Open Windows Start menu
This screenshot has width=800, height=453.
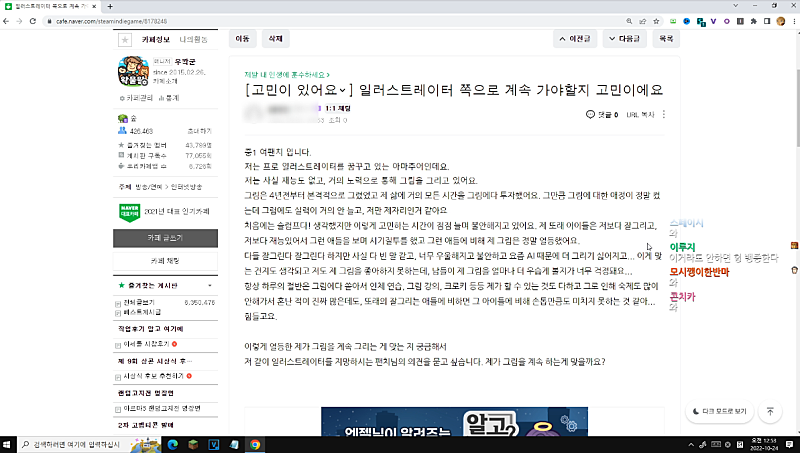tap(10, 442)
